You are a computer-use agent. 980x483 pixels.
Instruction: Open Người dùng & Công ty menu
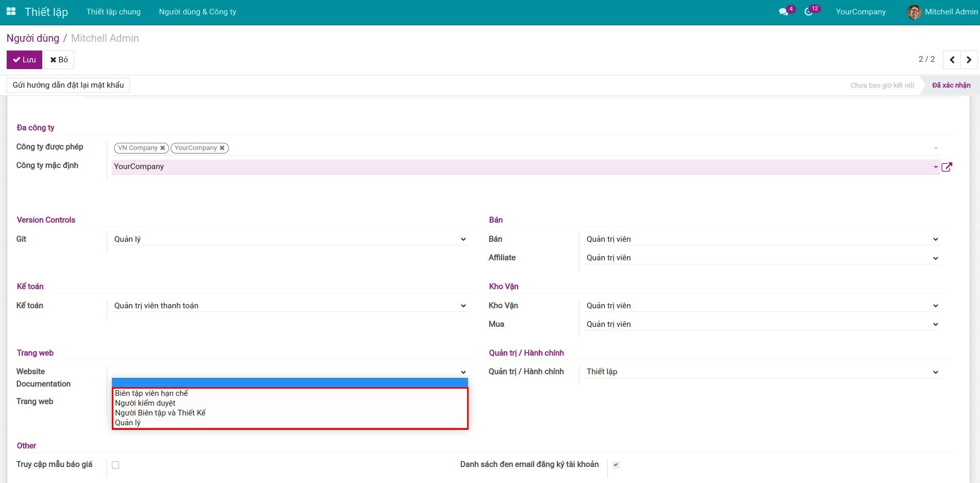(197, 12)
